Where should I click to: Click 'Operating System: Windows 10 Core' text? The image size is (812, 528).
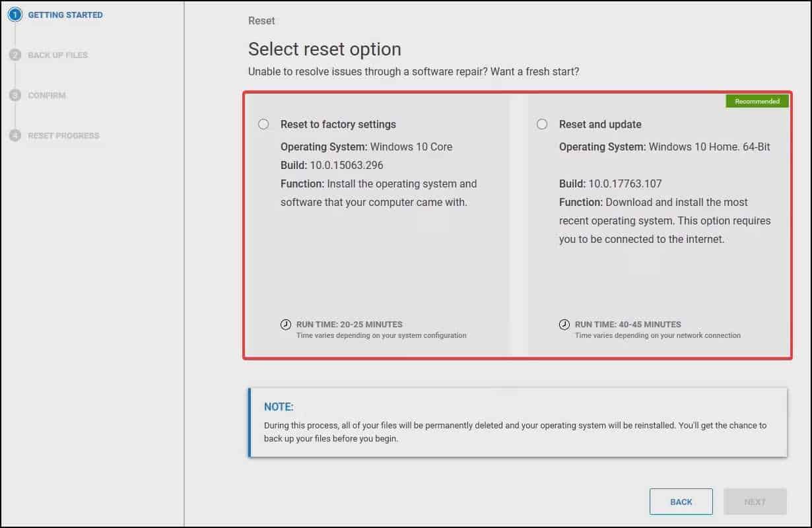click(366, 147)
